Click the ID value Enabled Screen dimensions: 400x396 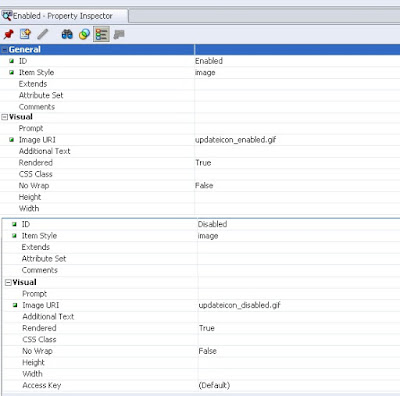pyautogui.click(x=209, y=61)
